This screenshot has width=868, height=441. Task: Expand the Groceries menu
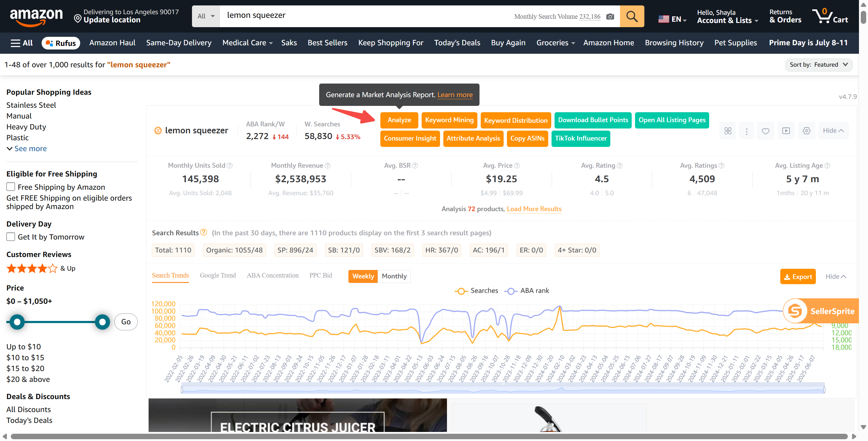coord(555,43)
